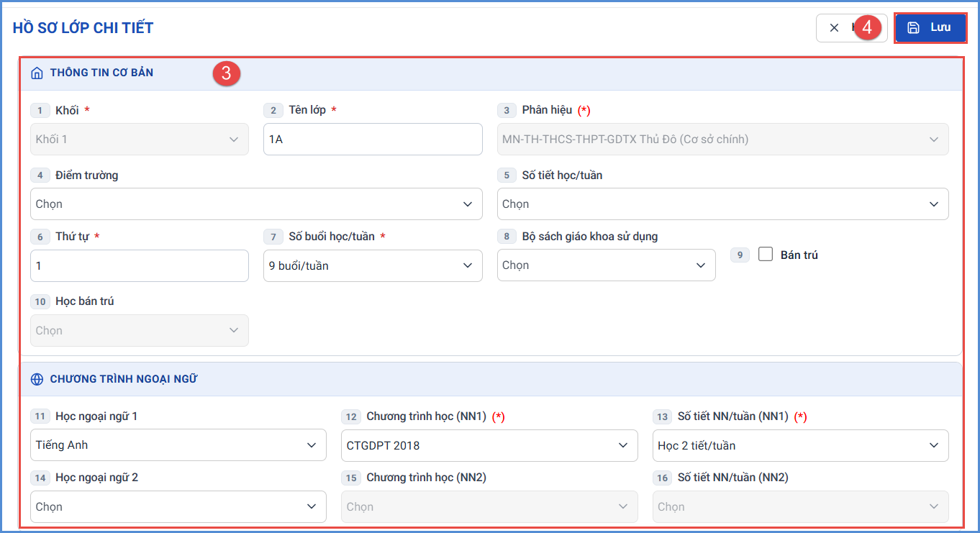980x533 pixels.
Task: Click the Lưu save button
Action: [x=930, y=27]
